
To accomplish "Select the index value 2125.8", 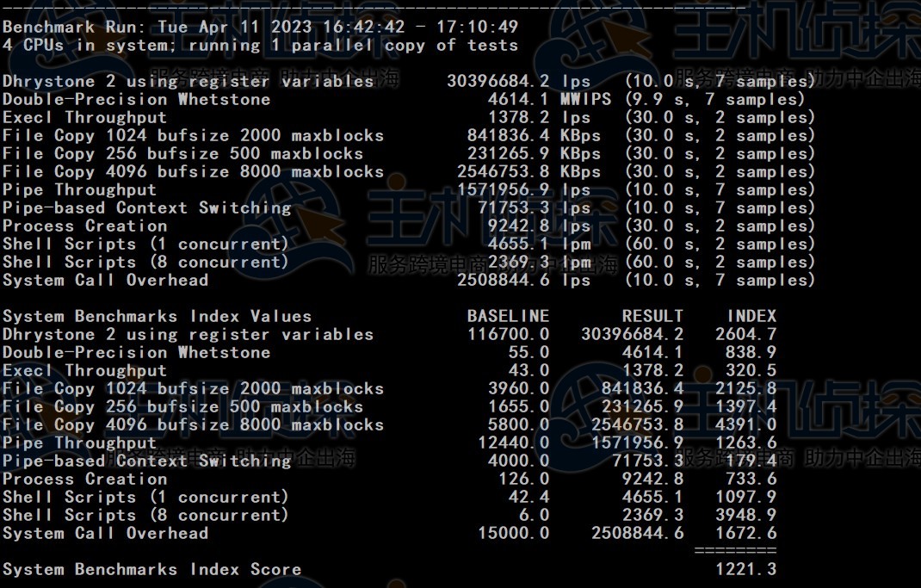I will 746,389.
